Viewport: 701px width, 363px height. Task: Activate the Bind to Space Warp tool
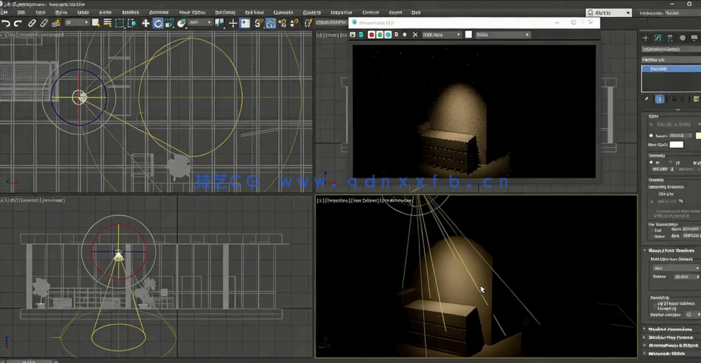pos(56,23)
